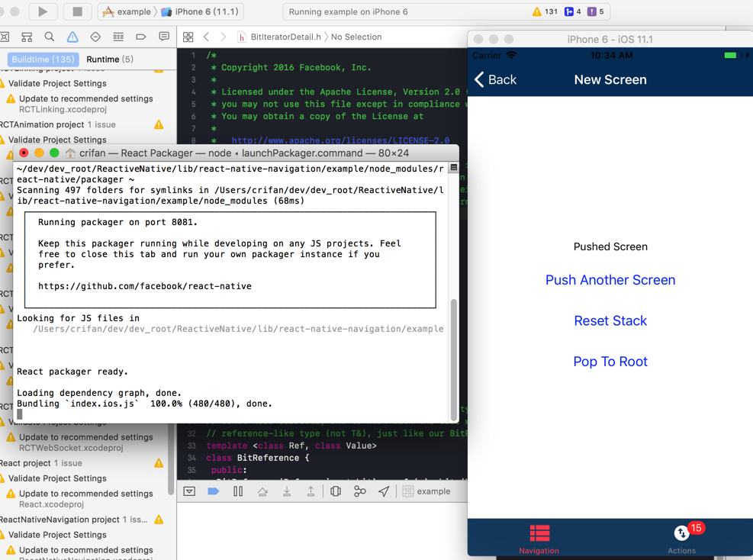Open the example scheme selector
The height and width of the screenshot is (560, 753).
(x=127, y=11)
